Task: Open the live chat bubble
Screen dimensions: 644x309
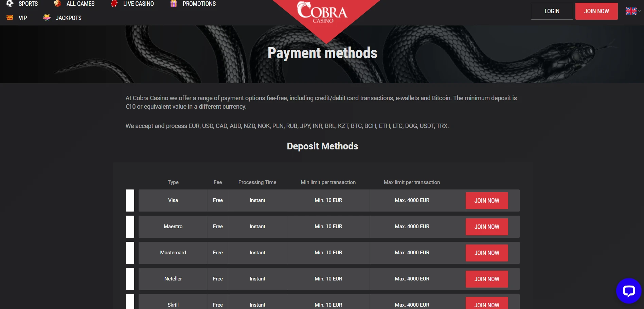Action: [x=629, y=291]
